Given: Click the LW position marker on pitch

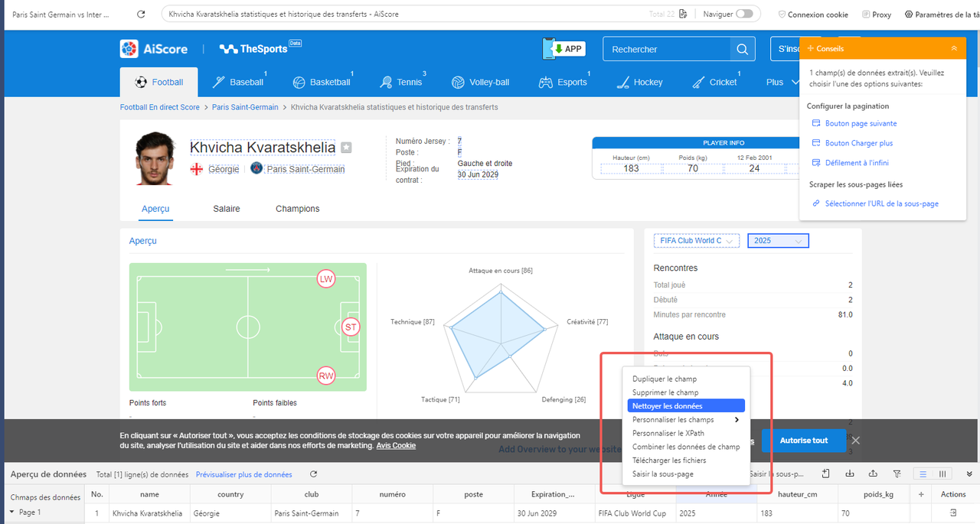Looking at the screenshot, I should pos(327,279).
